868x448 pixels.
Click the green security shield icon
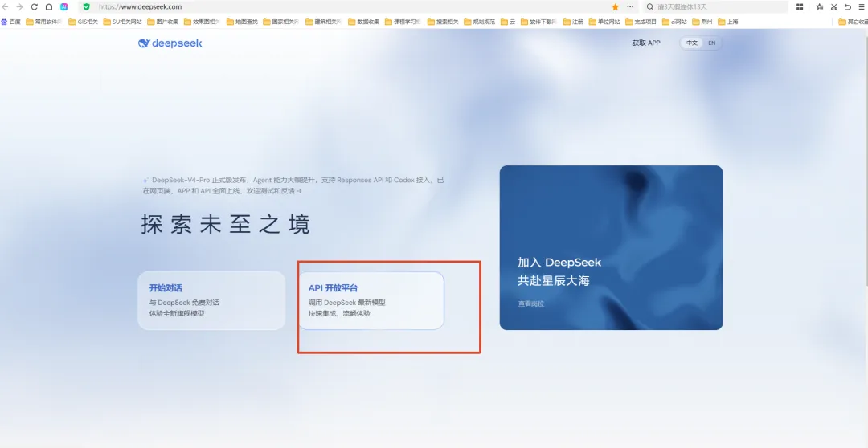pos(86,6)
